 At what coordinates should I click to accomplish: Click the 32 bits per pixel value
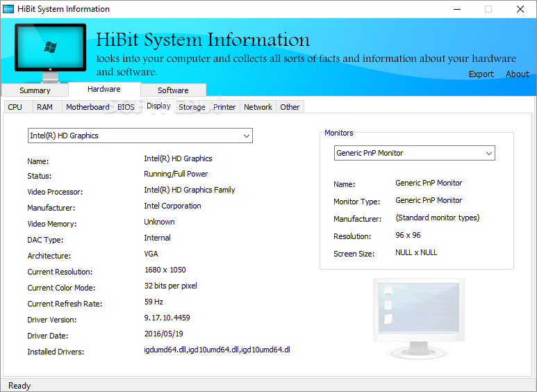click(x=171, y=286)
